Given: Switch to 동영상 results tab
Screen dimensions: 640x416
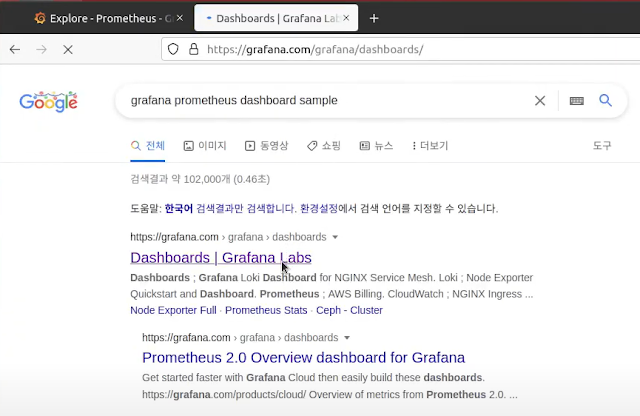Looking at the screenshot, I should [267, 146].
